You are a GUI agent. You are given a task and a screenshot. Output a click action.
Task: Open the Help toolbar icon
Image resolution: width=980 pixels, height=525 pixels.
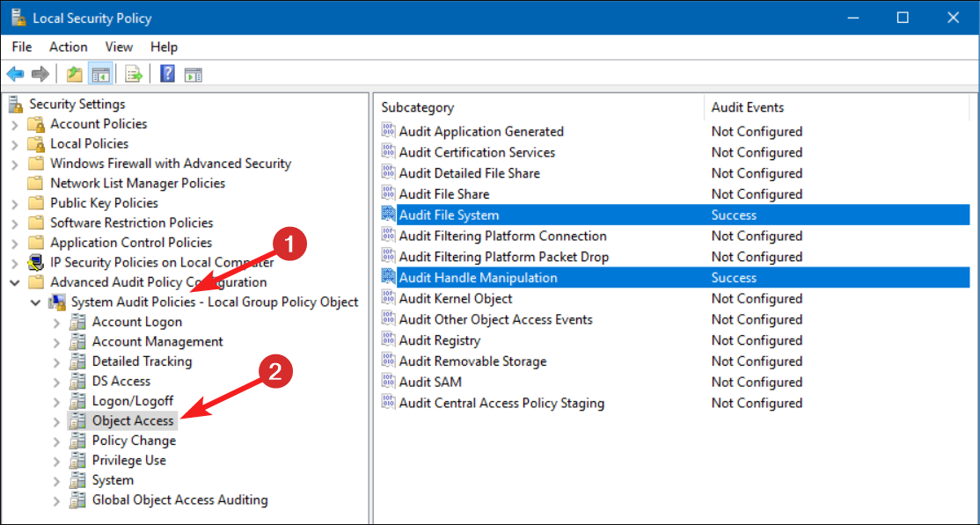[167, 75]
